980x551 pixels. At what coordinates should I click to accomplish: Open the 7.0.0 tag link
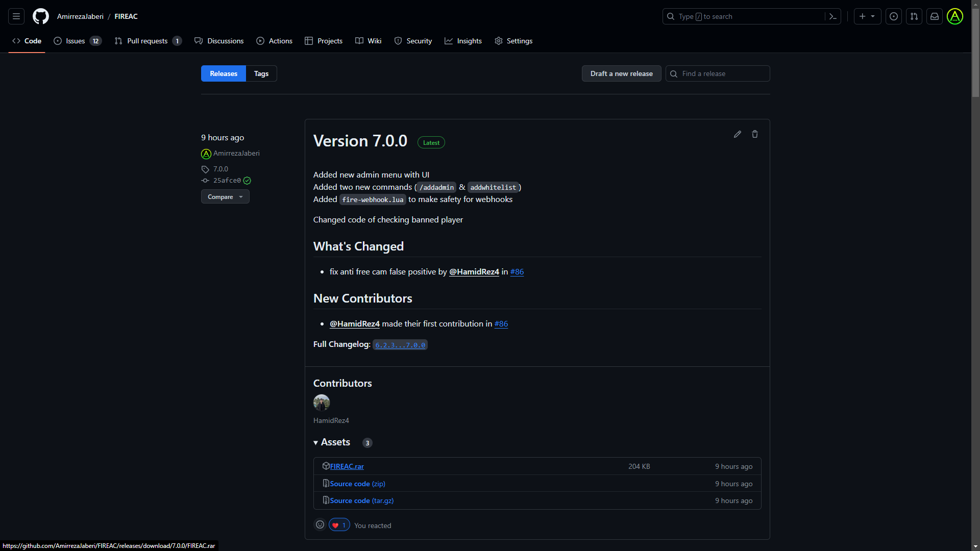pos(220,169)
